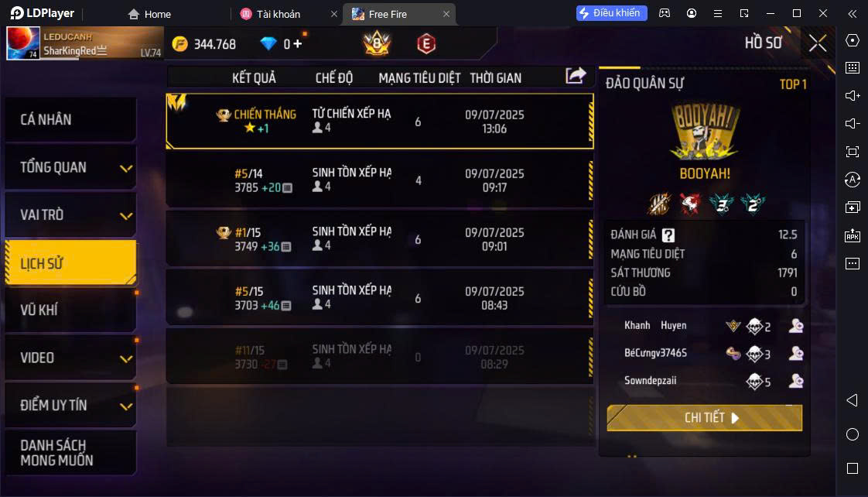
Task: Select the Vũ Khí menu item
Action: tap(71, 310)
